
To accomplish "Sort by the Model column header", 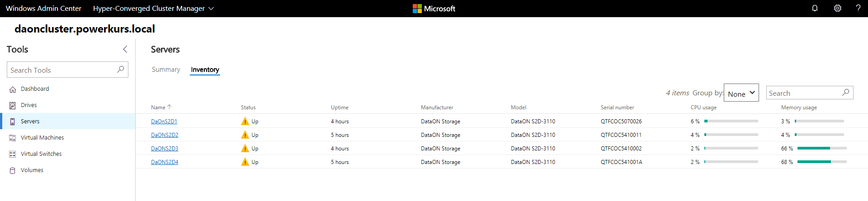I will pyautogui.click(x=519, y=108).
